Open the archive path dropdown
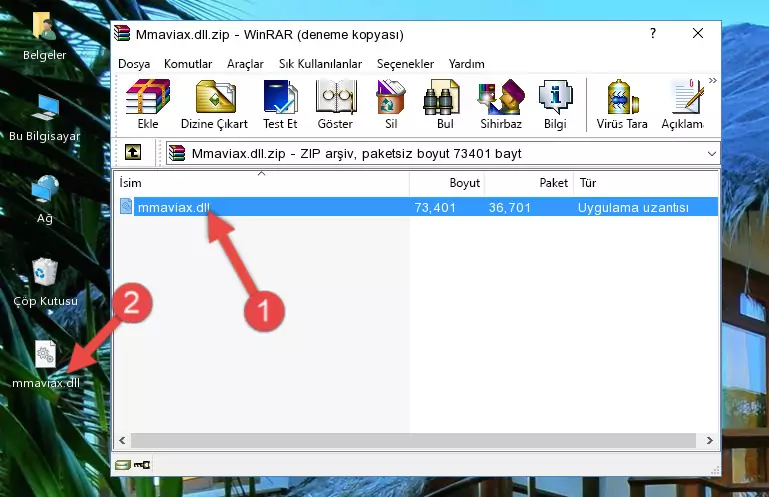The width and height of the screenshot is (769, 497). point(712,154)
